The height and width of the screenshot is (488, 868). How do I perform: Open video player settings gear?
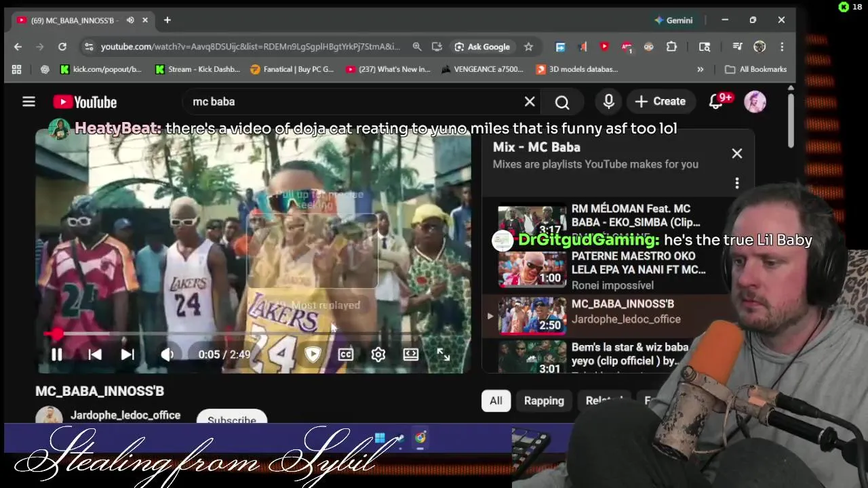coord(378,354)
